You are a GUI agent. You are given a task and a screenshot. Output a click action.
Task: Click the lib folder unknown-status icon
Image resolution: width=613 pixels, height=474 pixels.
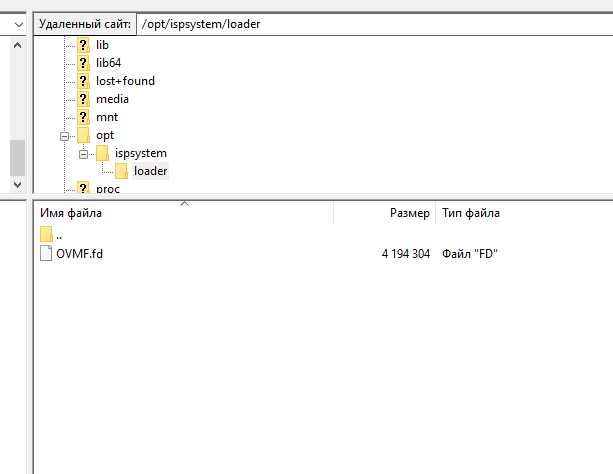[83, 45]
